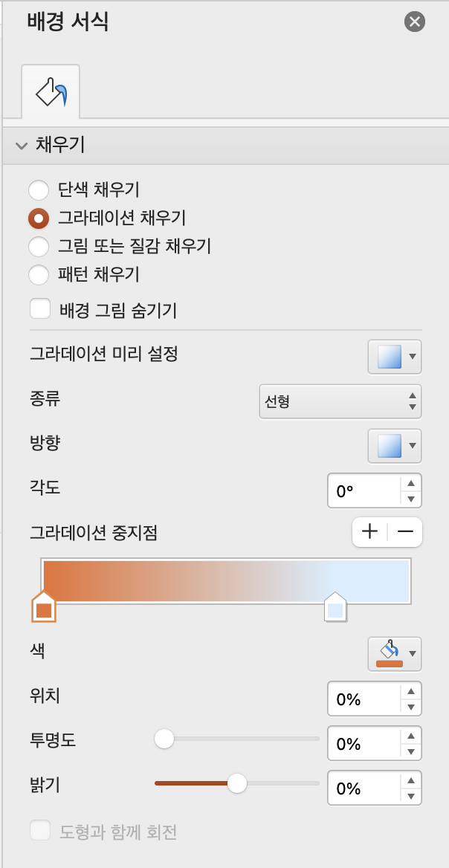The height and width of the screenshot is (868, 449).
Task: Decrease the 위치 position with down arrow
Action: pos(411,707)
